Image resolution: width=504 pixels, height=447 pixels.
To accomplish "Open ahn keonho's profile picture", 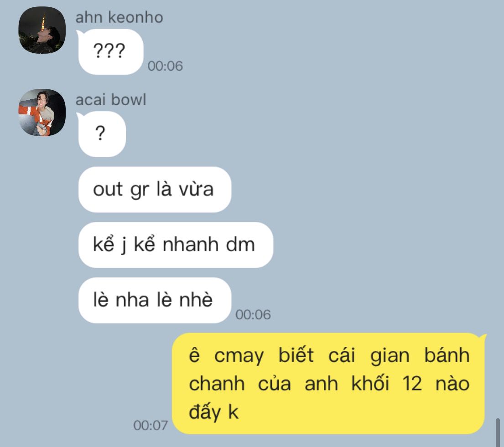I will click(42, 30).
